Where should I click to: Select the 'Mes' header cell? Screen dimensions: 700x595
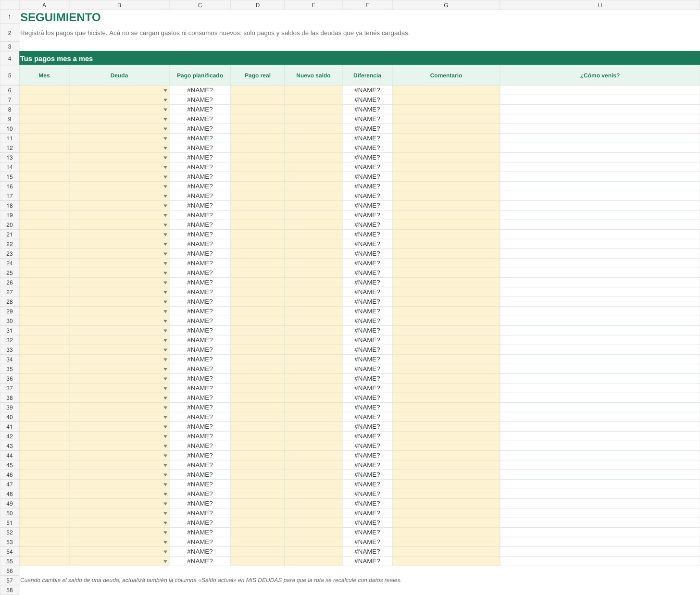pos(44,75)
